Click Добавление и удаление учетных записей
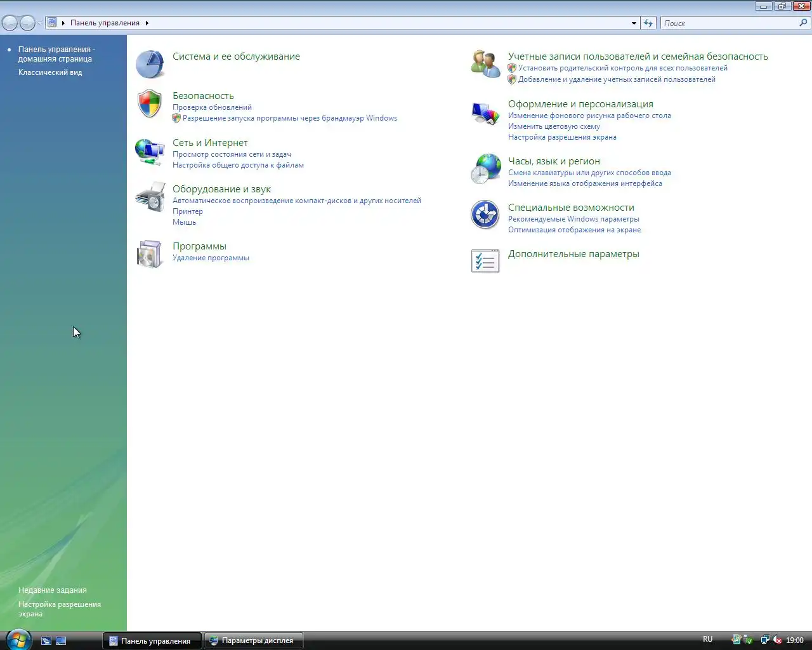 pyautogui.click(x=617, y=79)
